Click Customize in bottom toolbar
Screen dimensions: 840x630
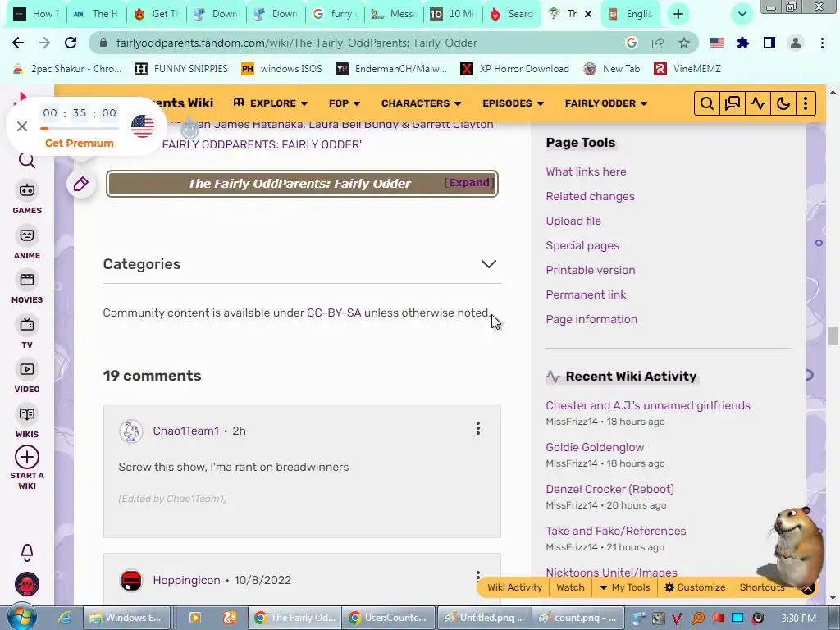[x=695, y=587]
